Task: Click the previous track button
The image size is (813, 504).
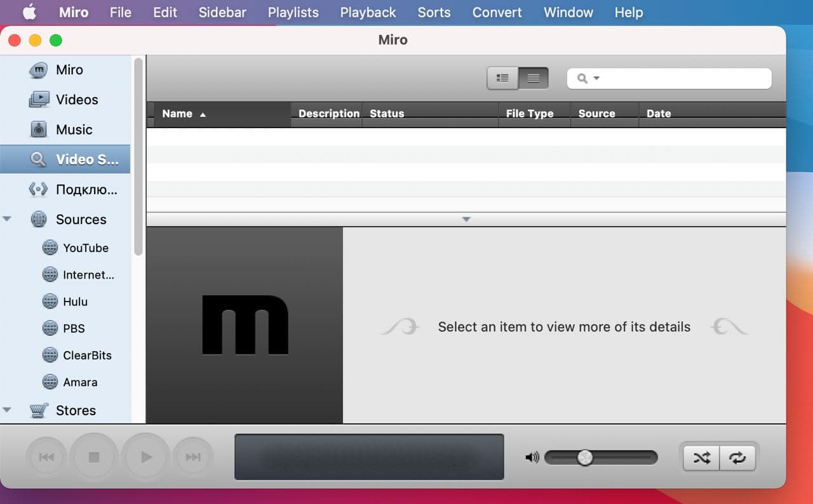Action: coord(46,457)
